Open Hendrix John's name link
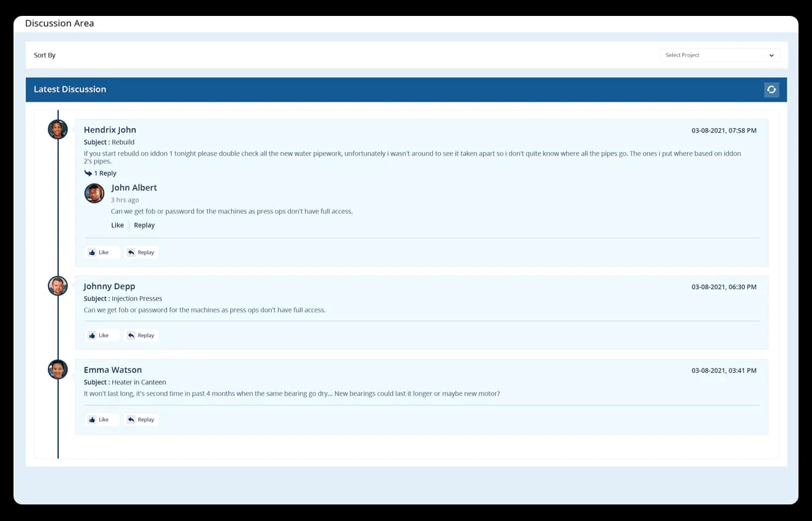The width and height of the screenshot is (812, 521). click(x=110, y=130)
